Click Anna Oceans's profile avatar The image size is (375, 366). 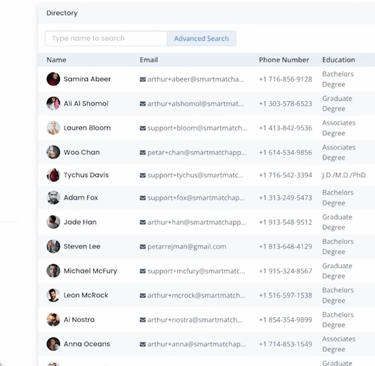point(53,344)
